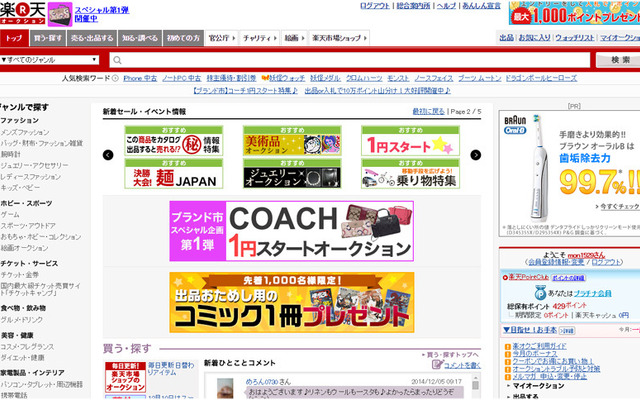This screenshot has height=400, width=640.
Task: Open 腕時計 category
Action: point(10,154)
